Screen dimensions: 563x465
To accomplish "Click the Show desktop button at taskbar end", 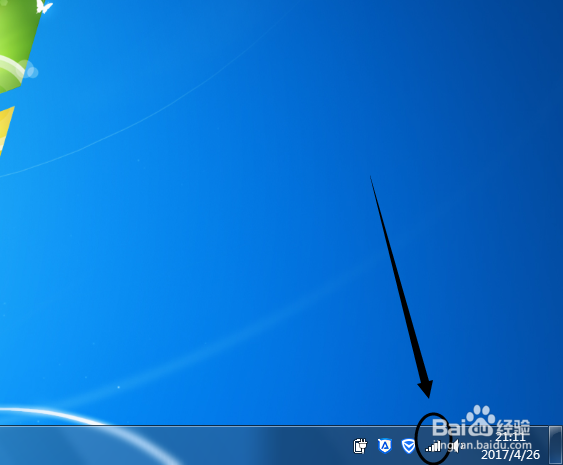I will [555, 445].
